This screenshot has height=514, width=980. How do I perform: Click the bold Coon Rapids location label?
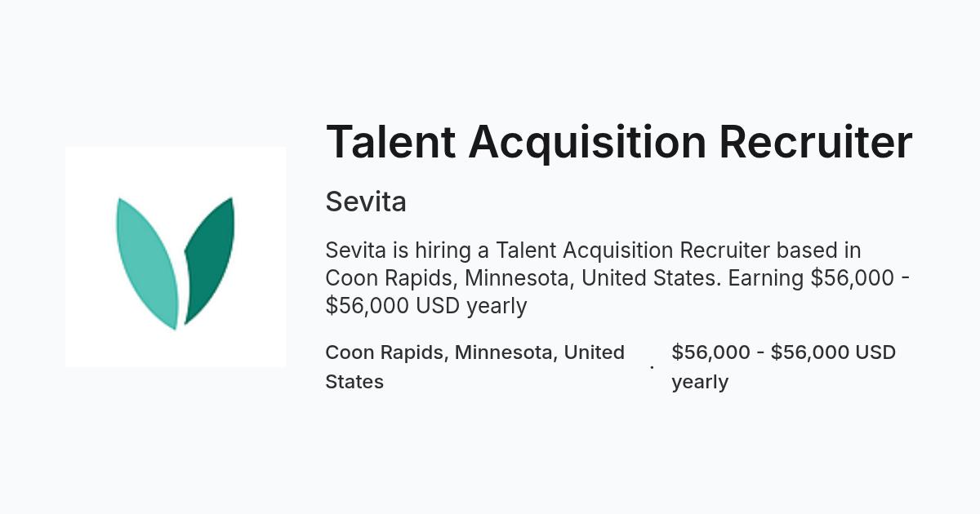click(x=475, y=367)
